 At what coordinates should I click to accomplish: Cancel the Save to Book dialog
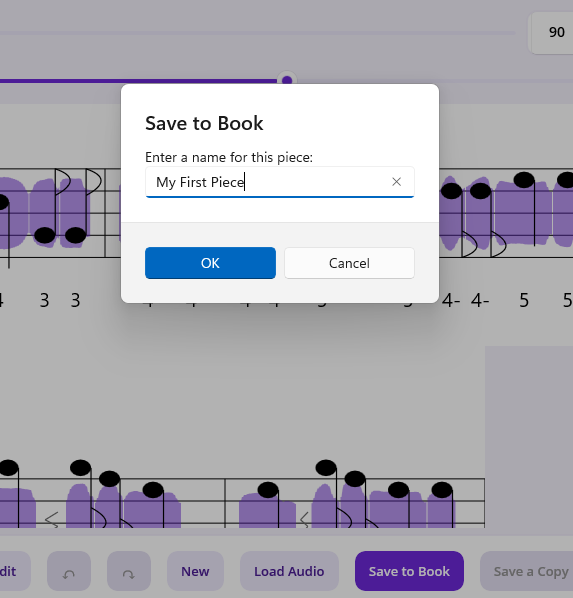click(x=349, y=263)
